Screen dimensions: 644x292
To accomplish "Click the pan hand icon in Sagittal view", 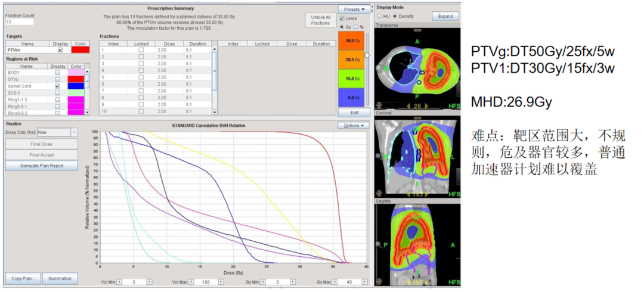I will click(378, 281).
